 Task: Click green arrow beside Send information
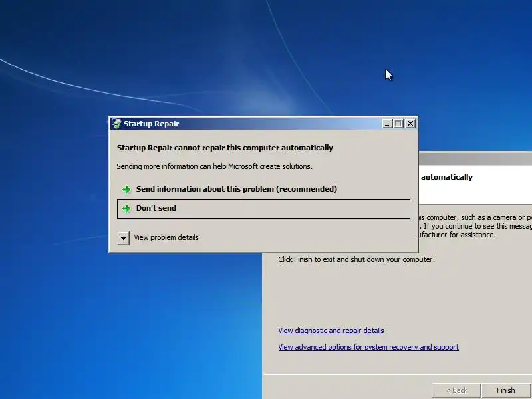click(x=126, y=190)
